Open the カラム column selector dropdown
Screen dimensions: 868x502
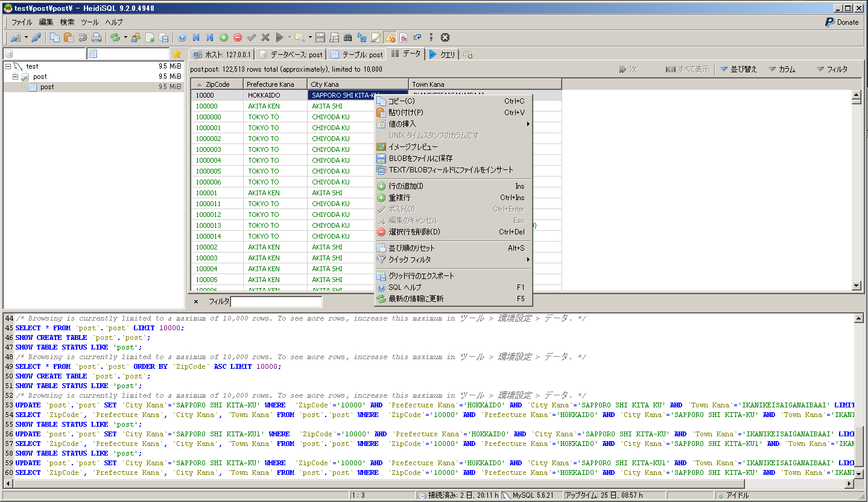point(782,69)
